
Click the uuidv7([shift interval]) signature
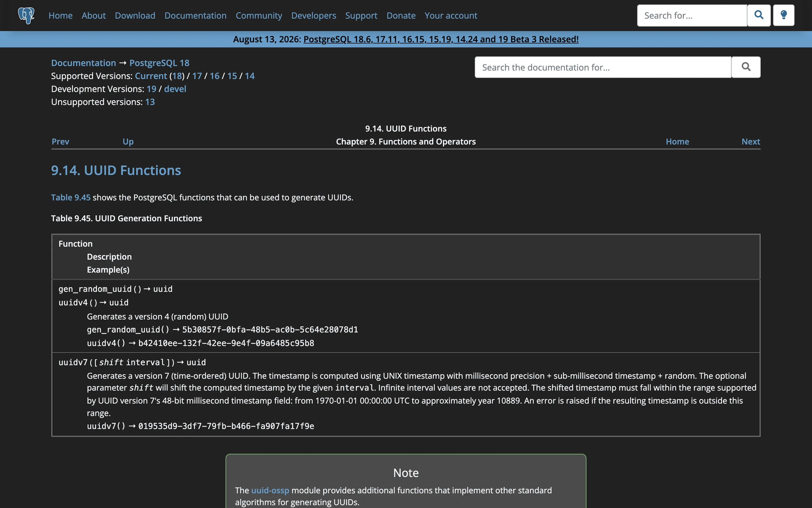pyautogui.click(x=132, y=362)
